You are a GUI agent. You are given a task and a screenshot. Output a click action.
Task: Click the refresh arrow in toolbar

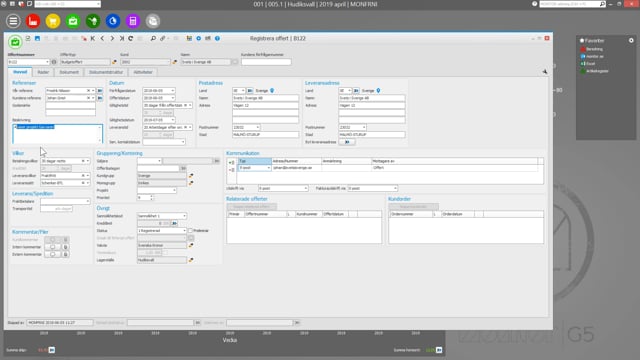(x=131, y=38)
